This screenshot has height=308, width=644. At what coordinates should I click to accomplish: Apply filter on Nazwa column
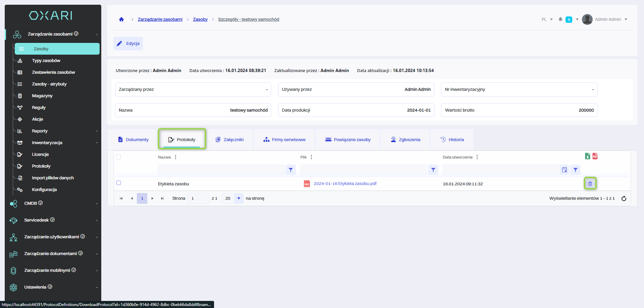[290, 170]
